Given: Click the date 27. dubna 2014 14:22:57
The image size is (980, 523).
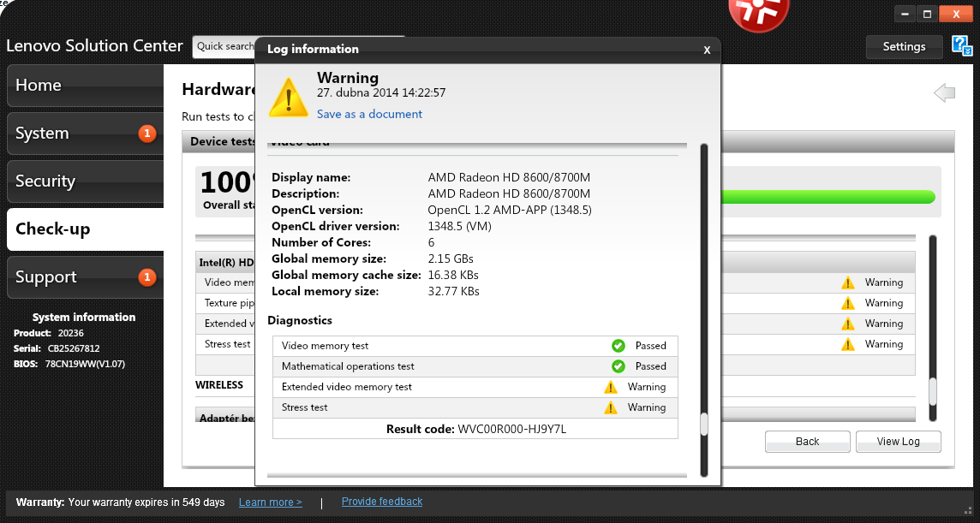Looking at the screenshot, I should (x=381, y=93).
